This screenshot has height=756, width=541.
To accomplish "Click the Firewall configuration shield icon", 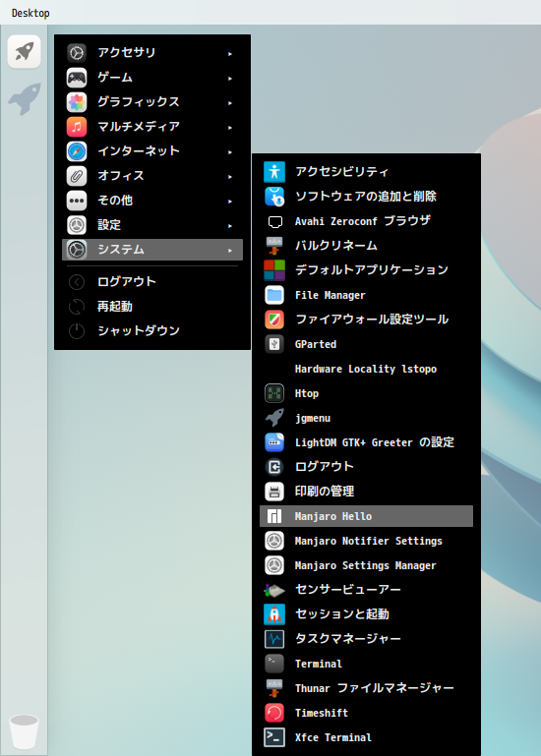I will (x=274, y=320).
